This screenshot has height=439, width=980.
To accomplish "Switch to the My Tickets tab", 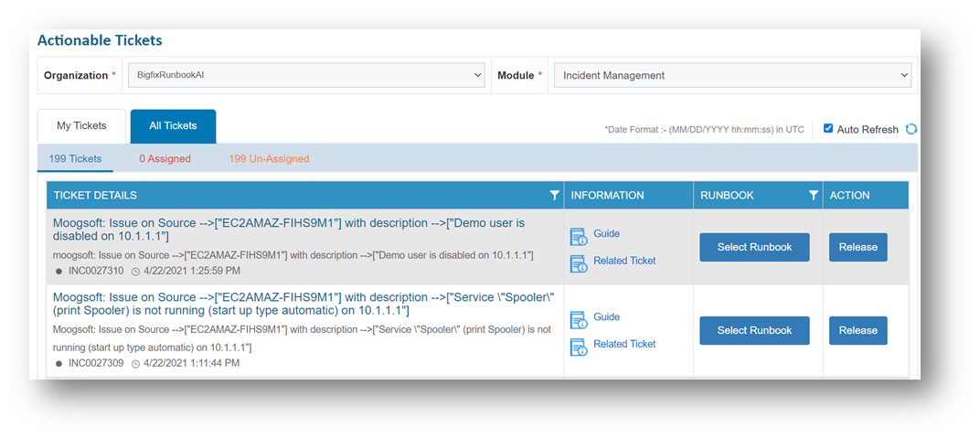I will [x=81, y=126].
